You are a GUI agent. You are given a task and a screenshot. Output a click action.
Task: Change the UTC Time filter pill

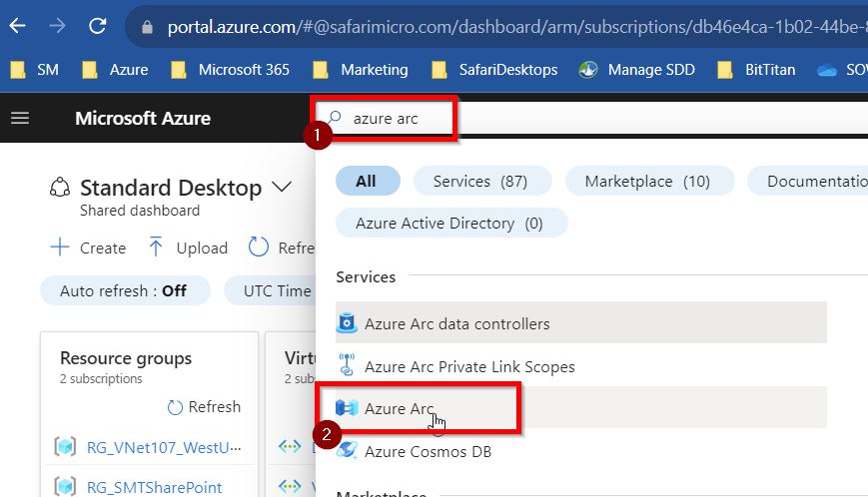[x=270, y=290]
